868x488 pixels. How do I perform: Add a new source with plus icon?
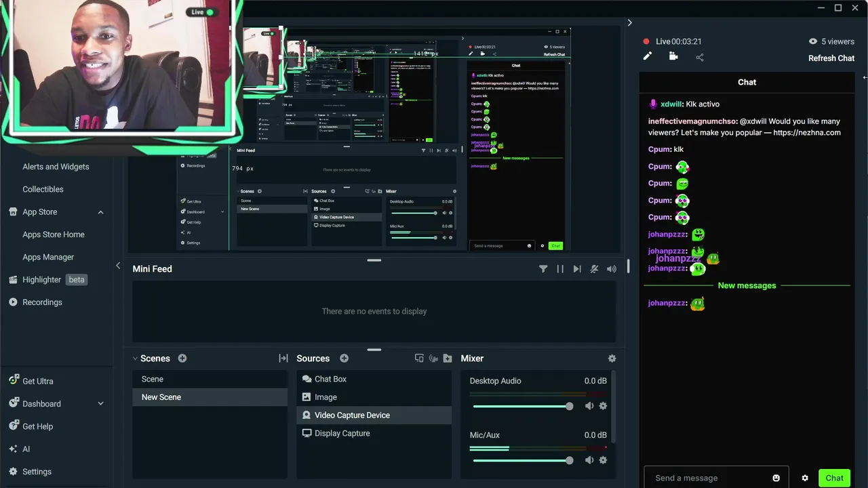pyautogui.click(x=344, y=359)
